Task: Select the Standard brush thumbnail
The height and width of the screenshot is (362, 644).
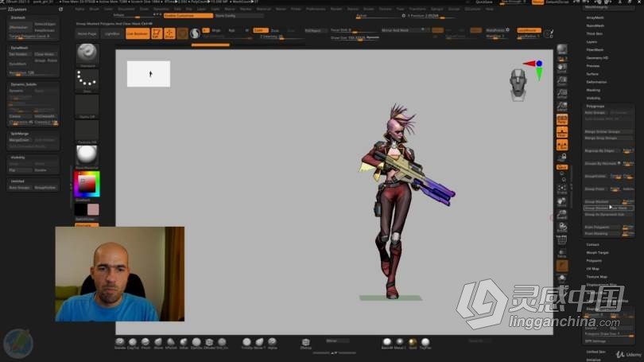Action: pos(87,53)
